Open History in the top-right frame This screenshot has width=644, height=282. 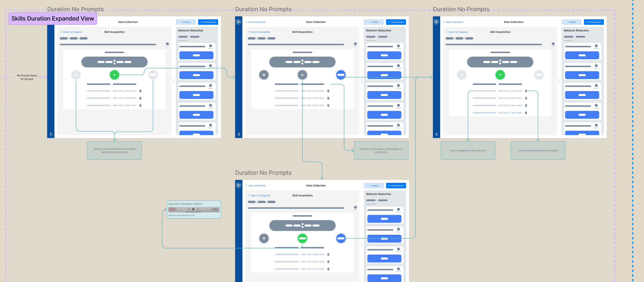click(572, 22)
